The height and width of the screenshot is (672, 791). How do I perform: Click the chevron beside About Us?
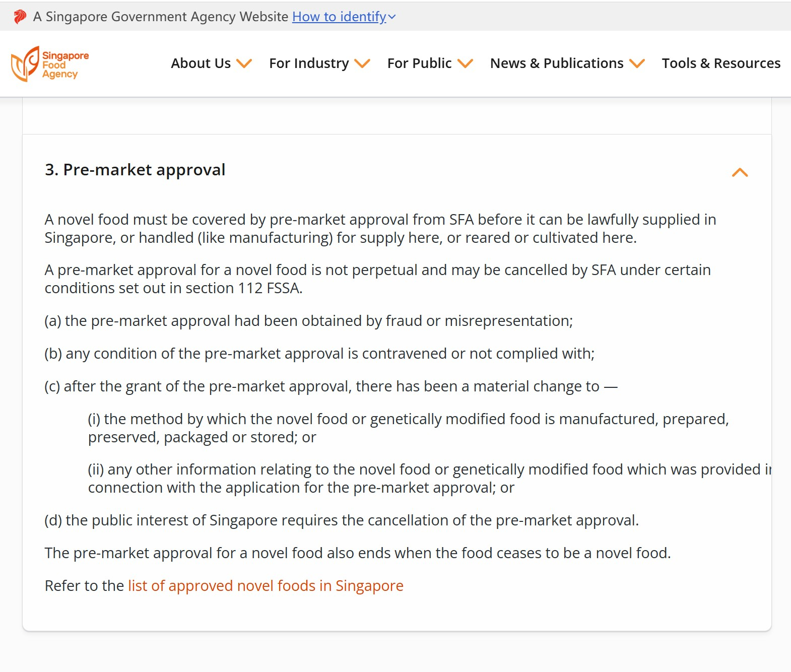coord(244,63)
